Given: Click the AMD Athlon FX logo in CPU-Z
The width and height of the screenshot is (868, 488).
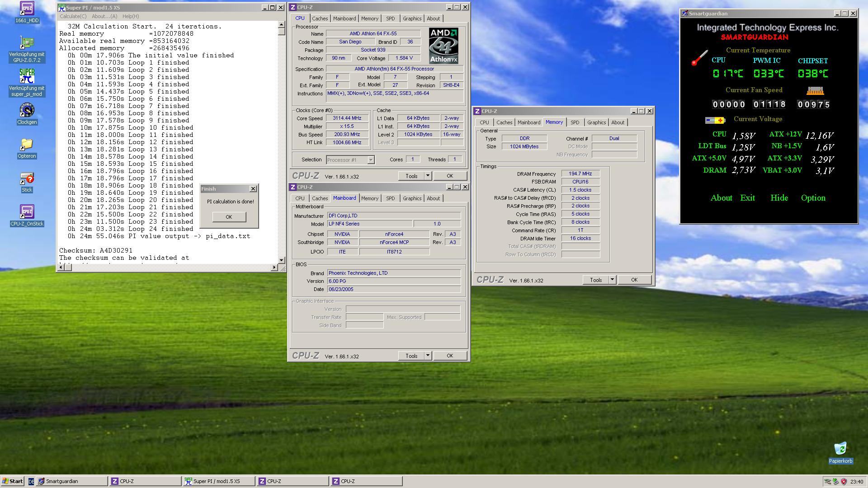Looking at the screenshot, I should 443,46.
